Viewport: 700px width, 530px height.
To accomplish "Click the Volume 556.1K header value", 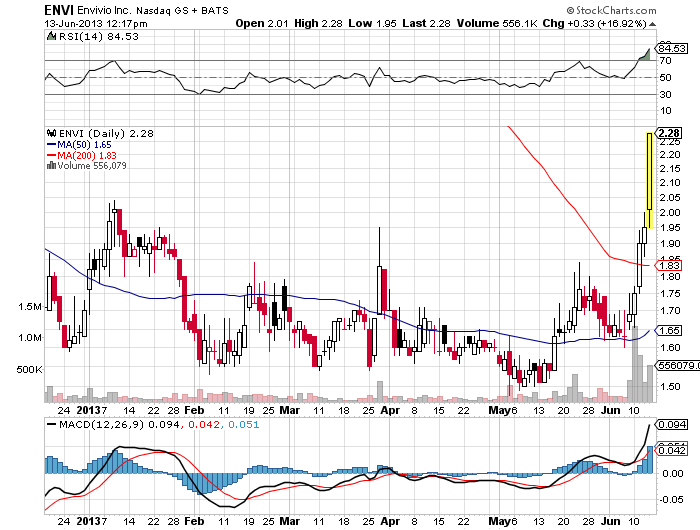I will 497,23.
